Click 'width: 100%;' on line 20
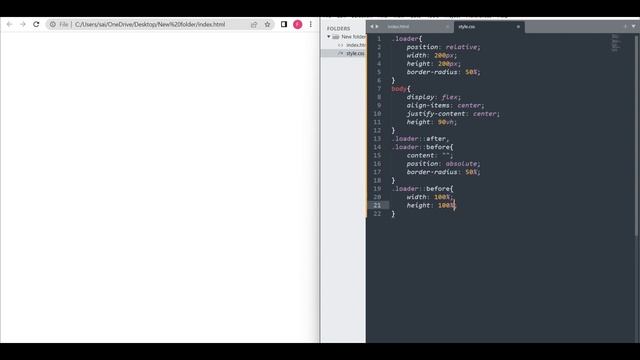 [x=430, y=197]
